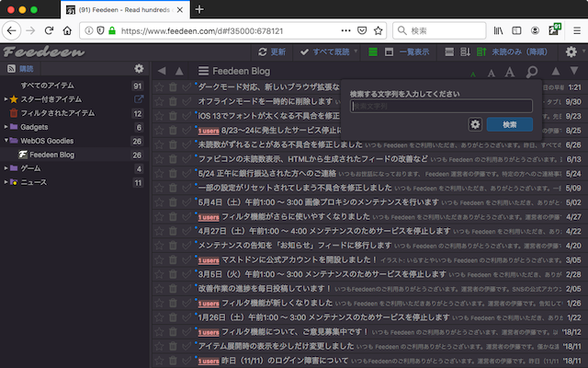The height and width of the screenshot is (368, 588).
Task: Open the Firefox hamburger menu
Action: coord(577,30)
